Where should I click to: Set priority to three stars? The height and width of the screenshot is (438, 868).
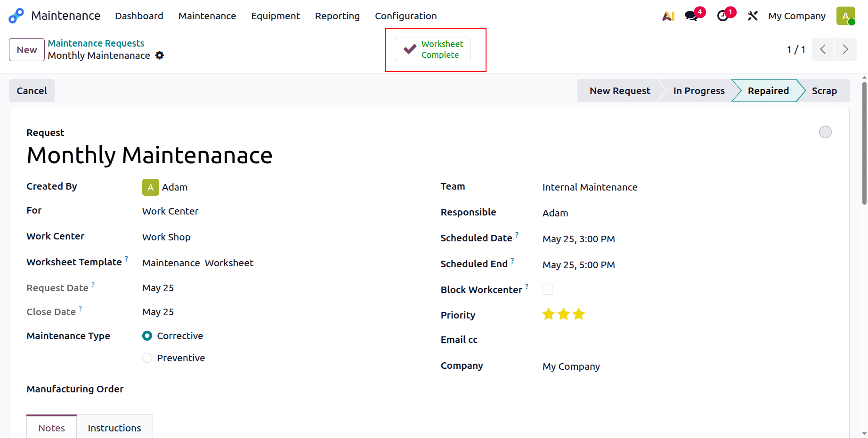(x=579, y=314)
